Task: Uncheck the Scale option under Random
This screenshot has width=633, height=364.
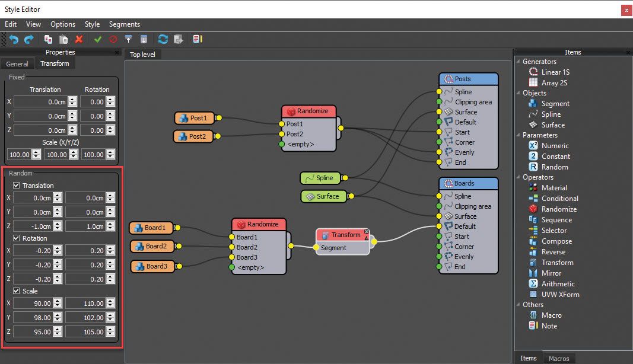Action: (x=15, y=290)
